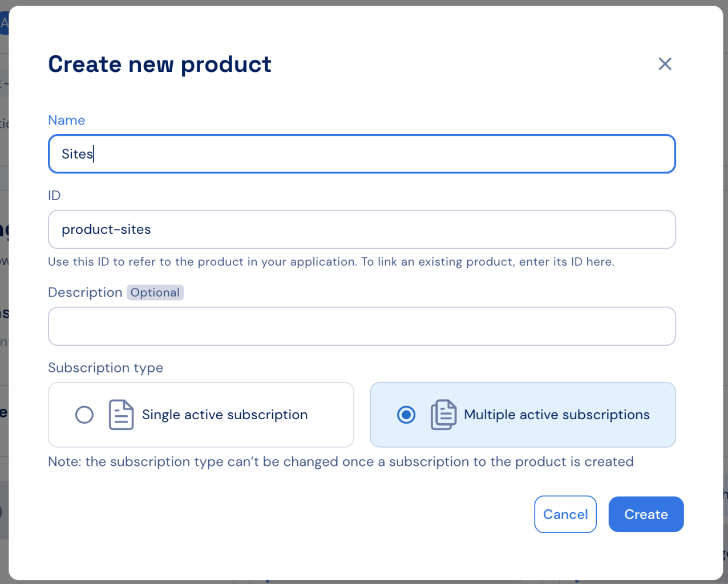This screenshot has height=584, width=728.
Task: Click the single document icon
Action: tap(121, 415)
